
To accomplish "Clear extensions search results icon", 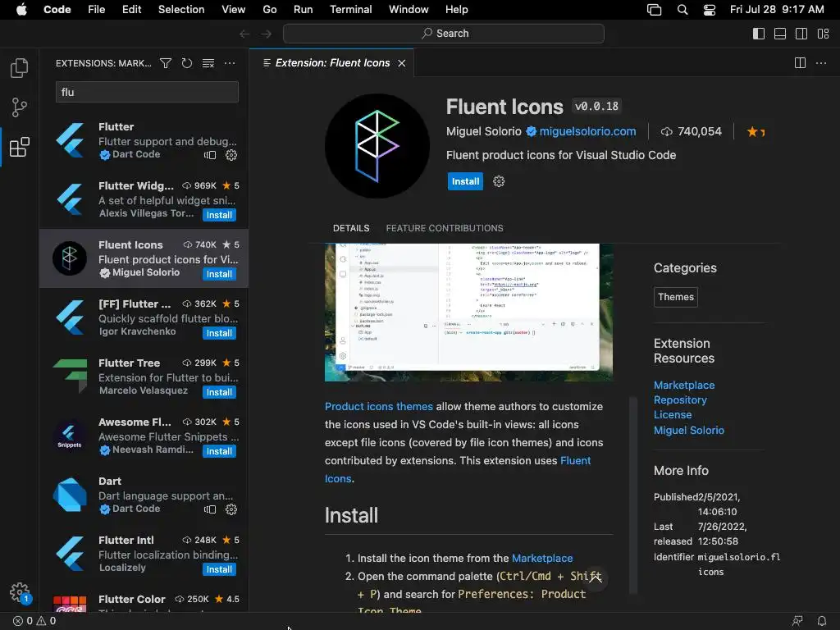I will click(208, 63).
